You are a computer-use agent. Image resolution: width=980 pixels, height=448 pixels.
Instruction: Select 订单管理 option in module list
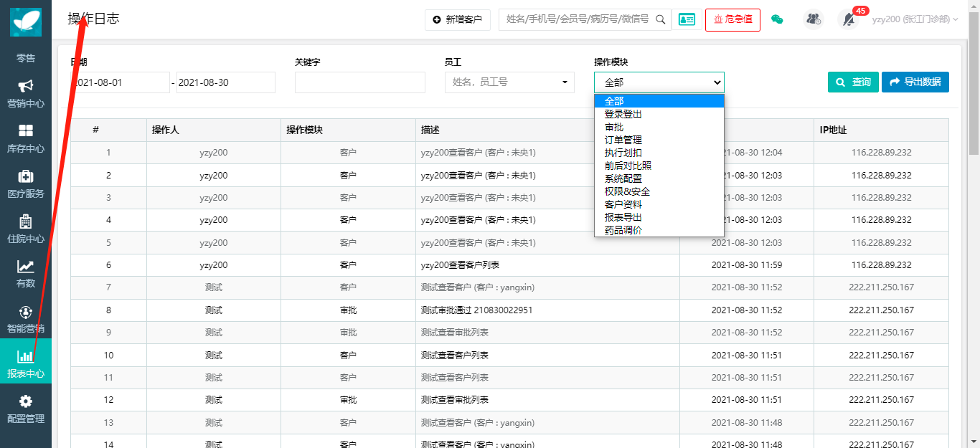[659, 140]
